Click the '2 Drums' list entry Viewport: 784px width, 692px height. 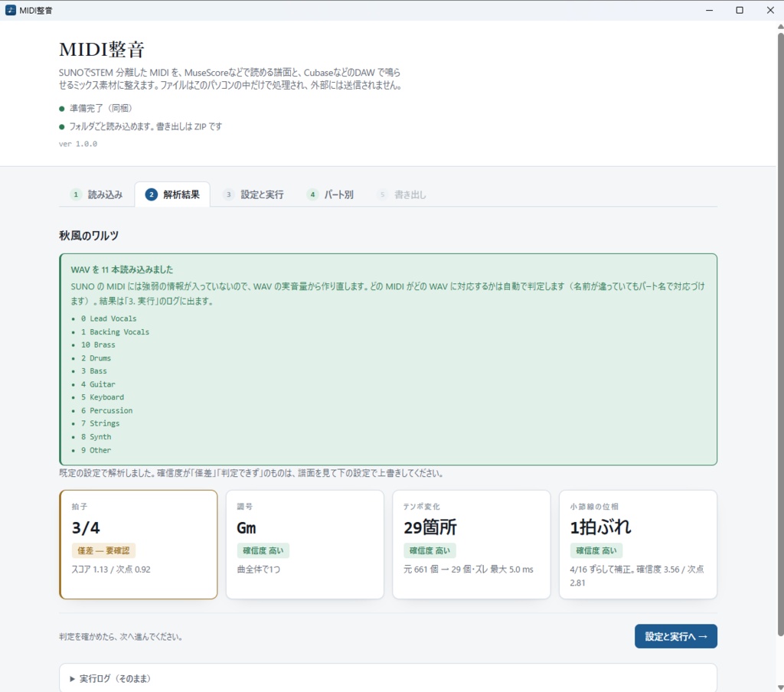[96, 358]
